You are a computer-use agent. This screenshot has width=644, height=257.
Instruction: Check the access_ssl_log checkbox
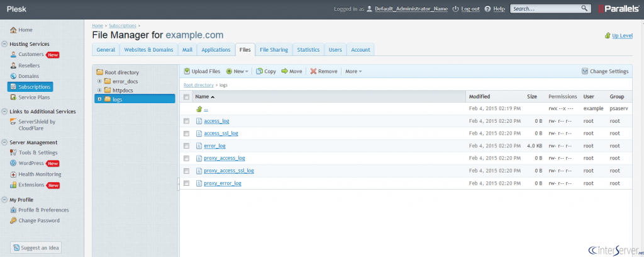(x=186, y=134)
